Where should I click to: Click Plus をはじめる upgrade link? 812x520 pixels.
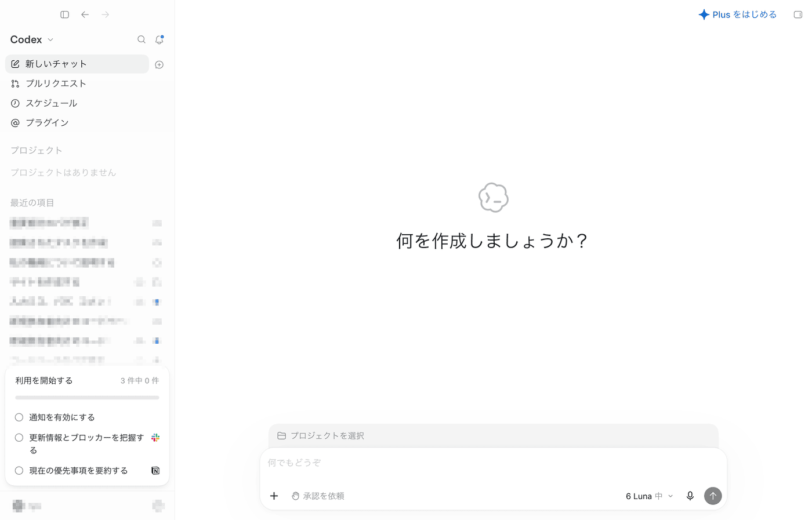[738, 14]
